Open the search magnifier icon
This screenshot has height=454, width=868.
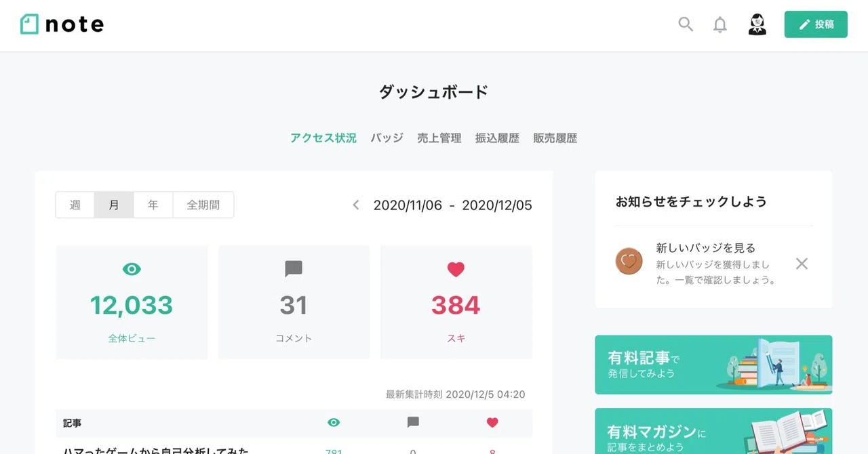tap(686, 24)
